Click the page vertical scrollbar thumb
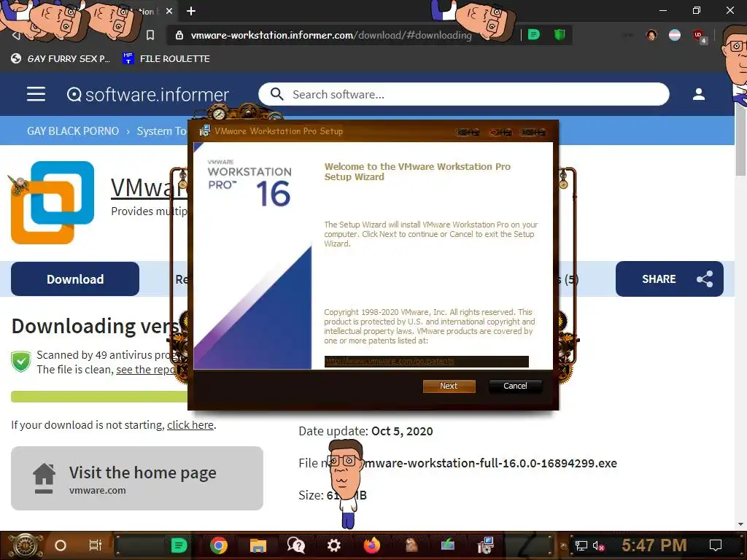Image resolution: width=747 pixels, height=560 pixels. point(741,139)
